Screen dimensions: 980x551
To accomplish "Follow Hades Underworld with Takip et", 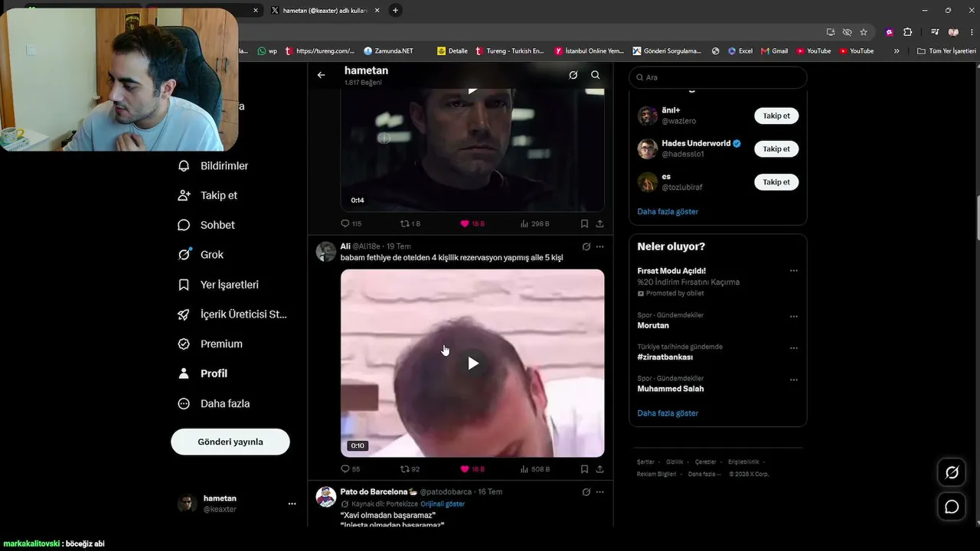I will click(776, 148).
